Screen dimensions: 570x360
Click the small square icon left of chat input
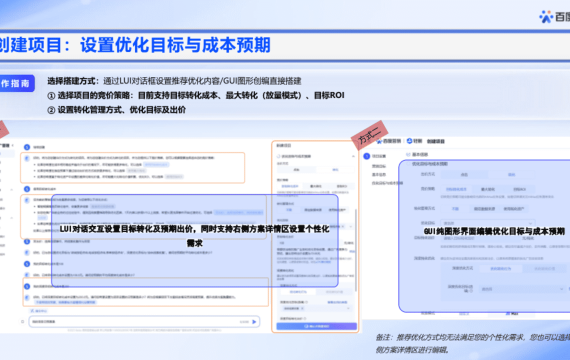[x=23, y=321]
